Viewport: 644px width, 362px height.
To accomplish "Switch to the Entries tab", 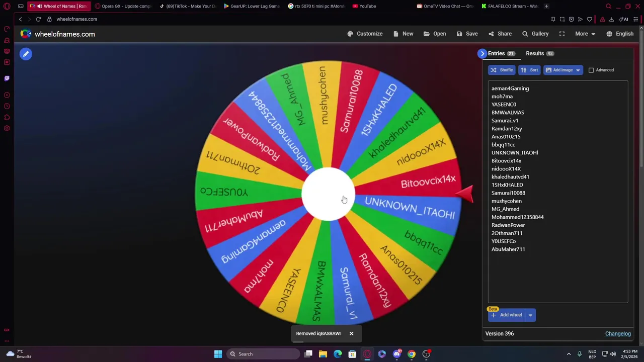I will tap(501, 53).
